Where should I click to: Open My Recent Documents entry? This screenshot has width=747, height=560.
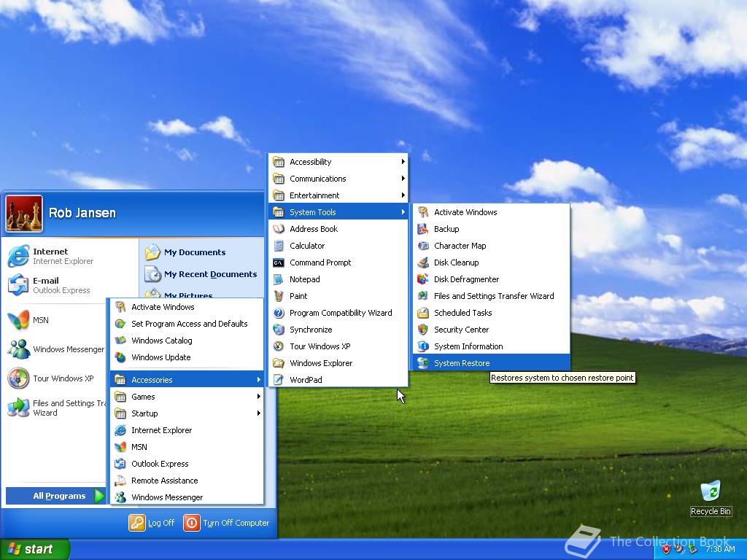click(x=201, y=274)
